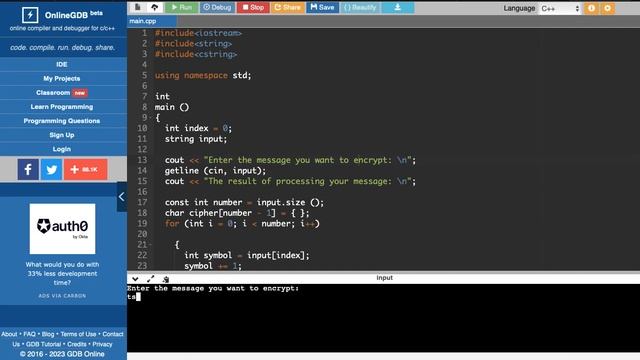Open the Credits footer link
The height and width of the screenshot is (360, 640).
pos(77,344)
